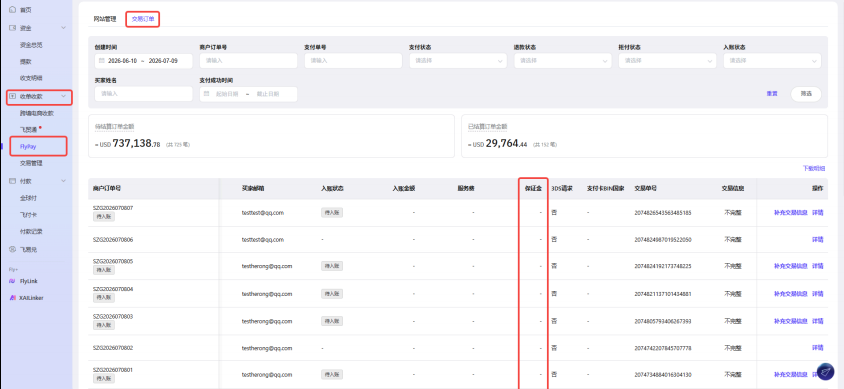Click 补充交易信息 for order SZG2026070805
This screenshot has width=844, height=389.
791,266
